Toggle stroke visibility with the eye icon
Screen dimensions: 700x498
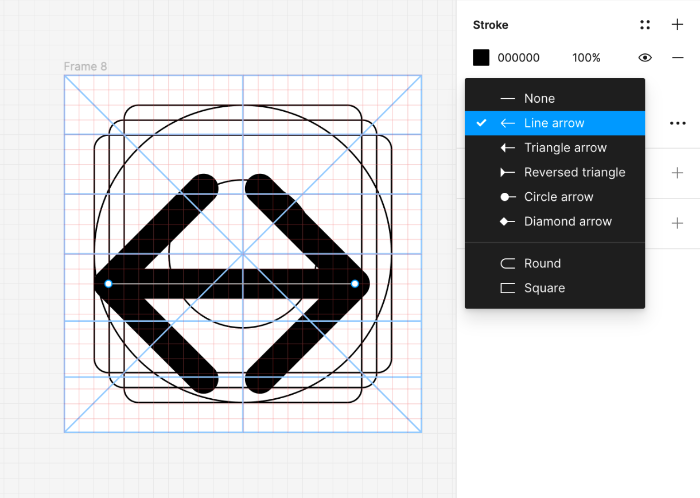pyautogui.click(x=645, y=58)
